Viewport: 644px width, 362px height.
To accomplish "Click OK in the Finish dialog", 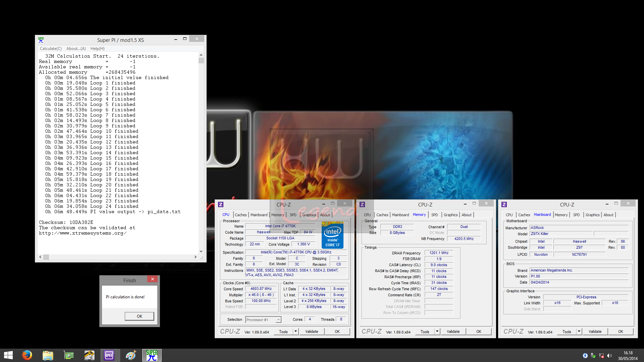I will [140, 316].
